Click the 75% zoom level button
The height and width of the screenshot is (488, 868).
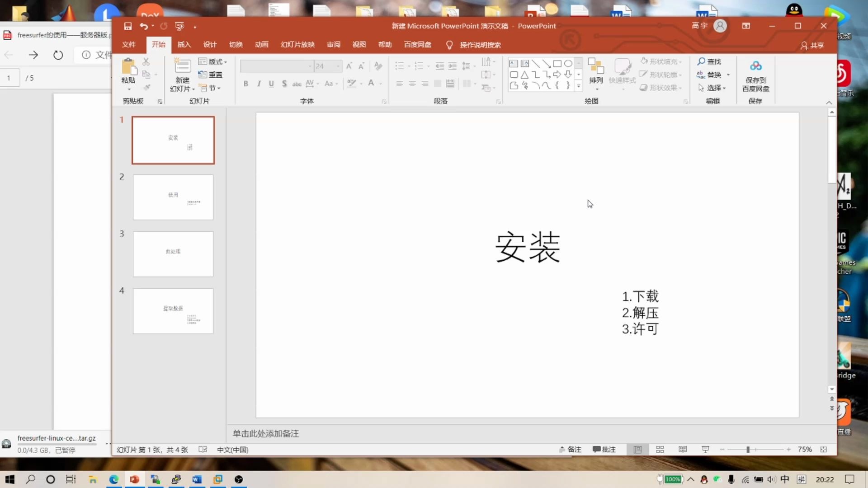[x=804, y=450]
